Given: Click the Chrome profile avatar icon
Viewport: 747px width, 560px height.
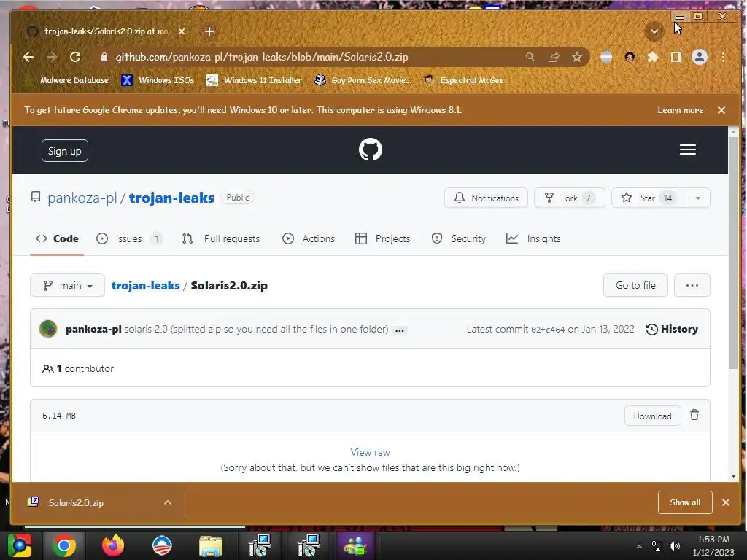Looking at the screenshot, I should pyautogui.click(x=700, y=57).
